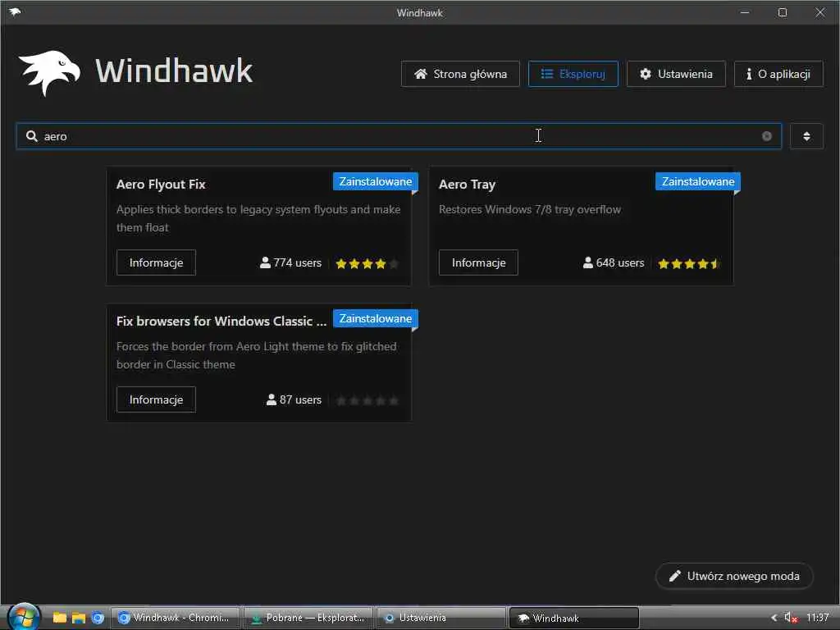840x630 pixels.
Task: Click Zainstalowane badge on Aero Tray
Action: 698,181
